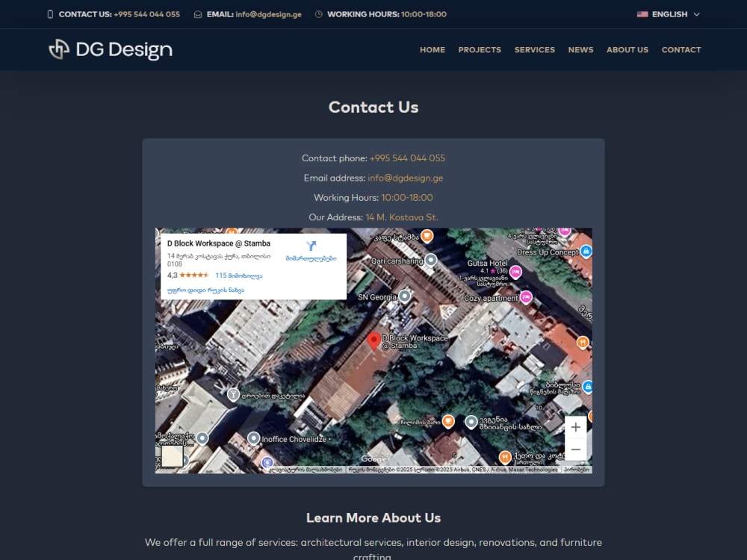This screenshot has height=560, width=747.
Task: Zoom out the map with minus button
Action: click(575, 449)
